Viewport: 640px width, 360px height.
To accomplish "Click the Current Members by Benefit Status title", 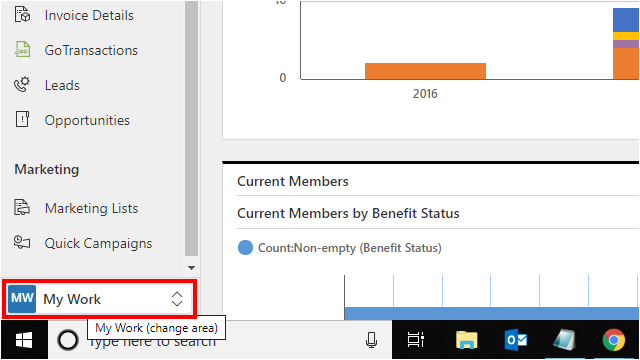I will click(348, 213).
